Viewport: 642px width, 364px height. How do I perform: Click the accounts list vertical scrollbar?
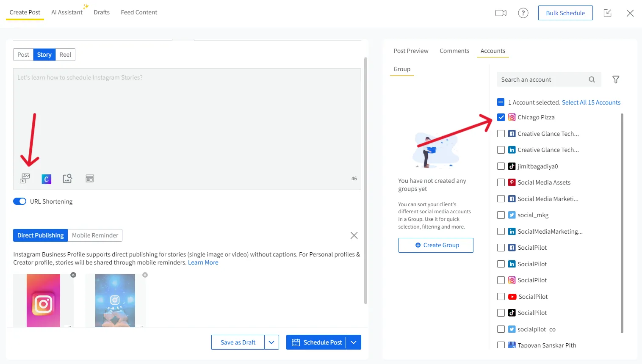pyautogui.click(x=622, y=223)
